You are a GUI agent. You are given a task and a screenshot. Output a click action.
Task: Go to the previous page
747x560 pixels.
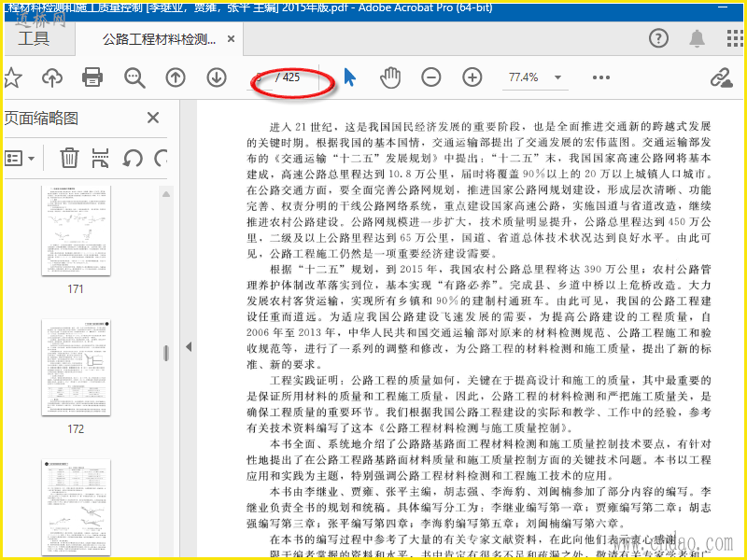176,77
